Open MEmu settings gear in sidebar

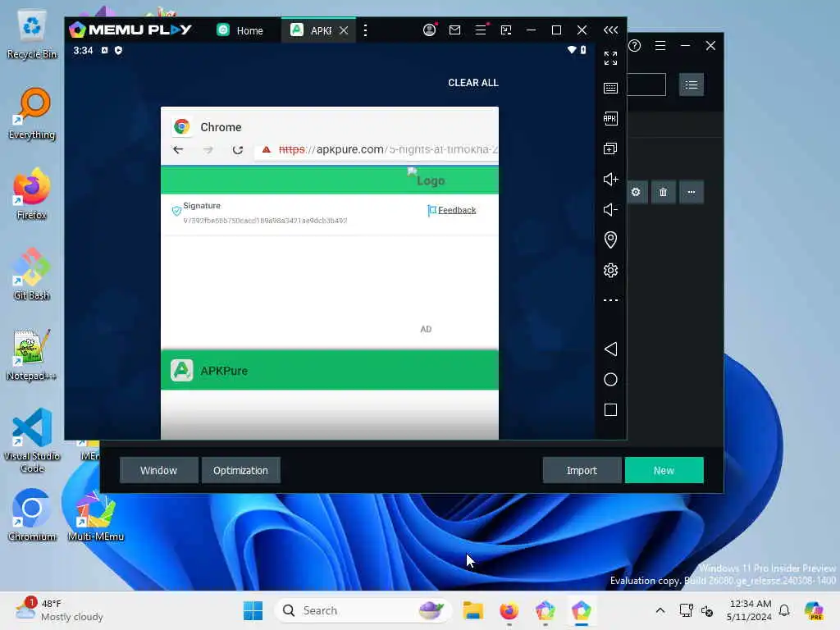tap(610, 270)
